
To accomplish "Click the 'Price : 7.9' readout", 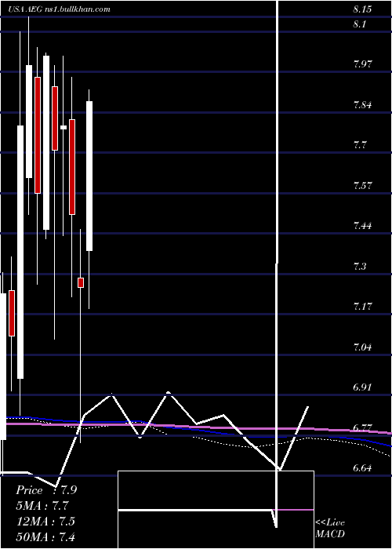I will 46,490.
